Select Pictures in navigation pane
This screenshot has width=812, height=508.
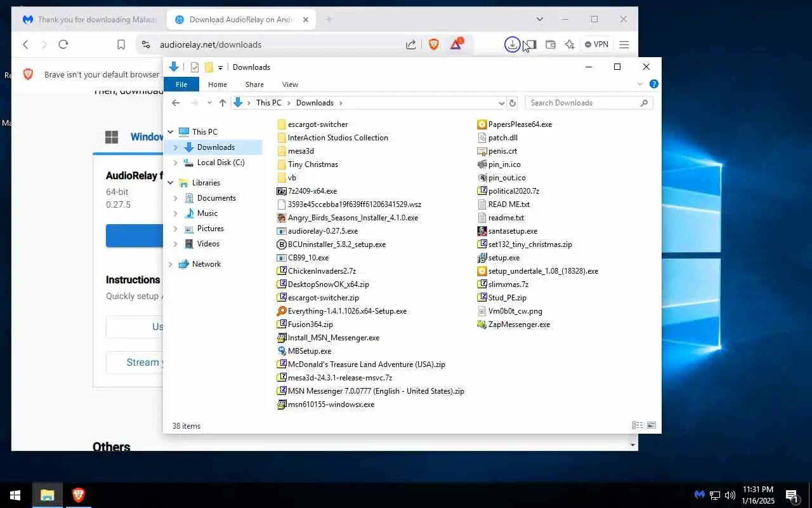point(210,229)
